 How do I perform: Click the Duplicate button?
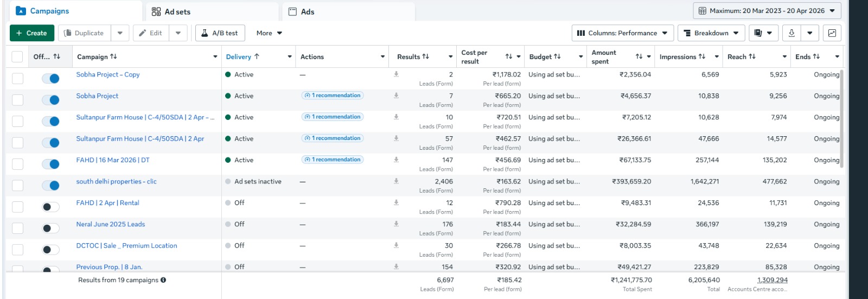click(84, 33)
